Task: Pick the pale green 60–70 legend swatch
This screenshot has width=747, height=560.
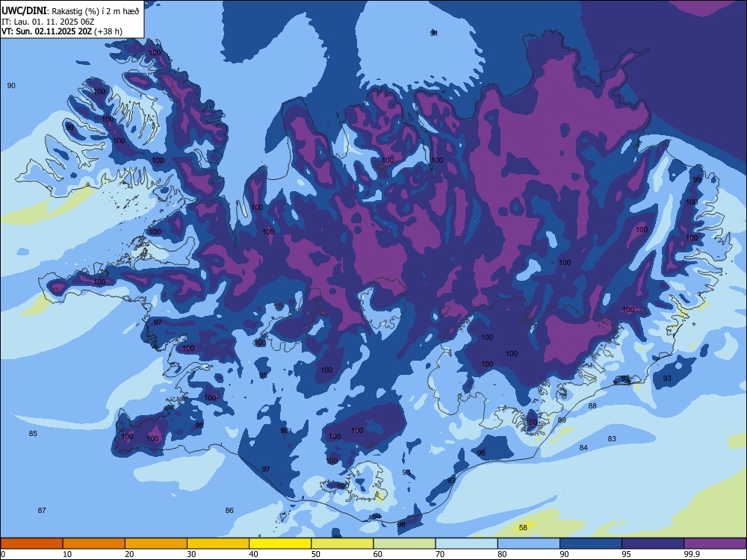Action: pos(404,544)
